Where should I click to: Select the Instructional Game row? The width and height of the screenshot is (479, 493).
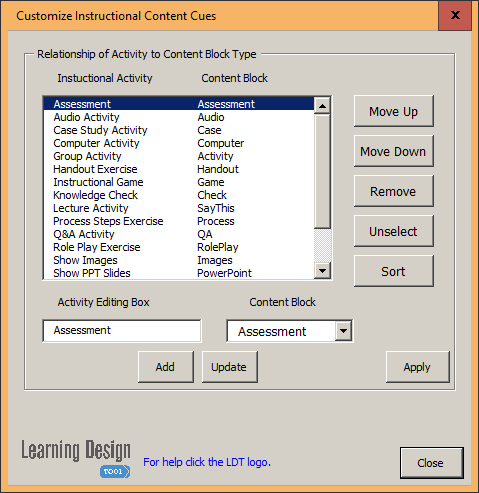pyautogui.click(x=179, y=182)
